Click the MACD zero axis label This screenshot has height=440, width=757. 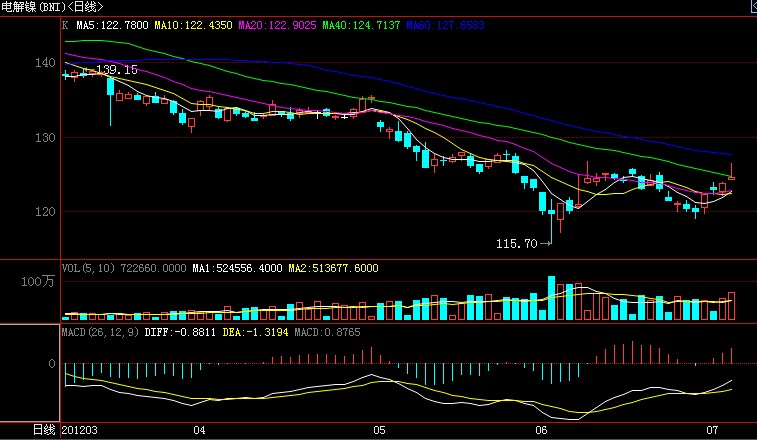click(52, 364)
